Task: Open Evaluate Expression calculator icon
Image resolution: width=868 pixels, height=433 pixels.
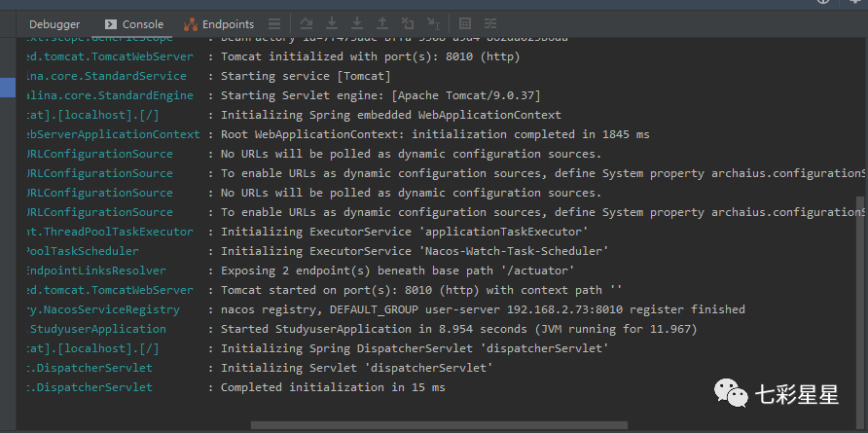Action: click(465, 23)
